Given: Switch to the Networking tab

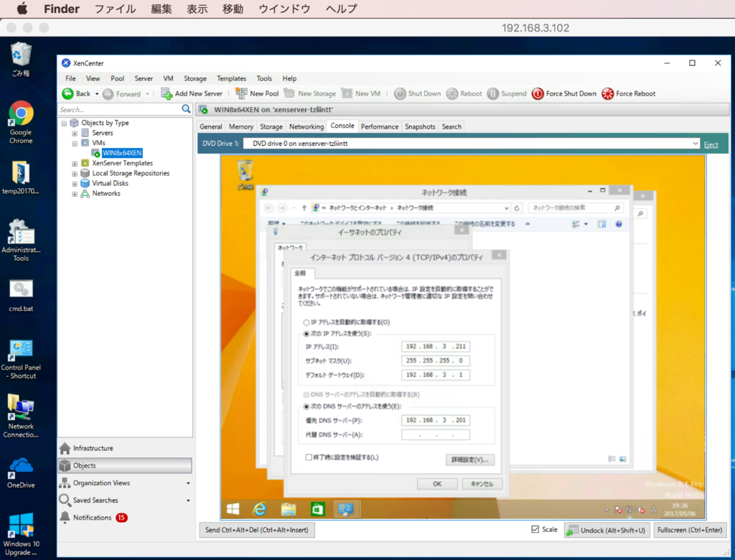Looking at the screenshot, I should click(x=306, y=126).
